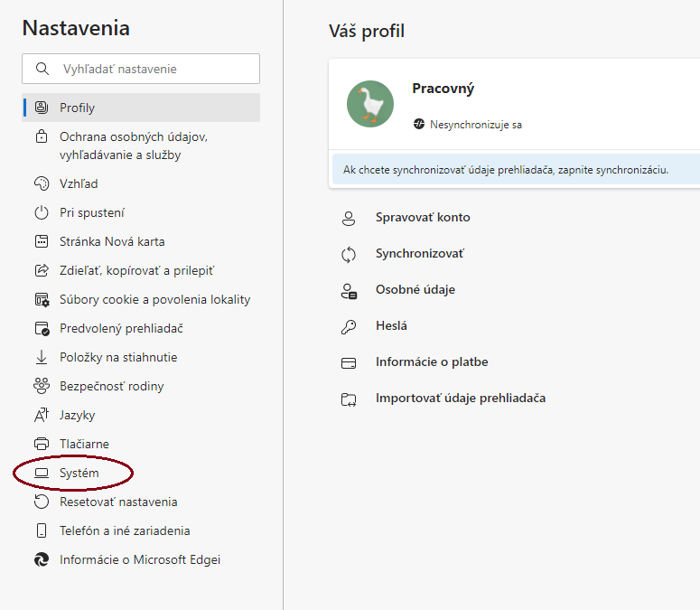Click the Microsoft Edge logo icon
This screenshot has width=700, height=610.
tap(42, 559)
